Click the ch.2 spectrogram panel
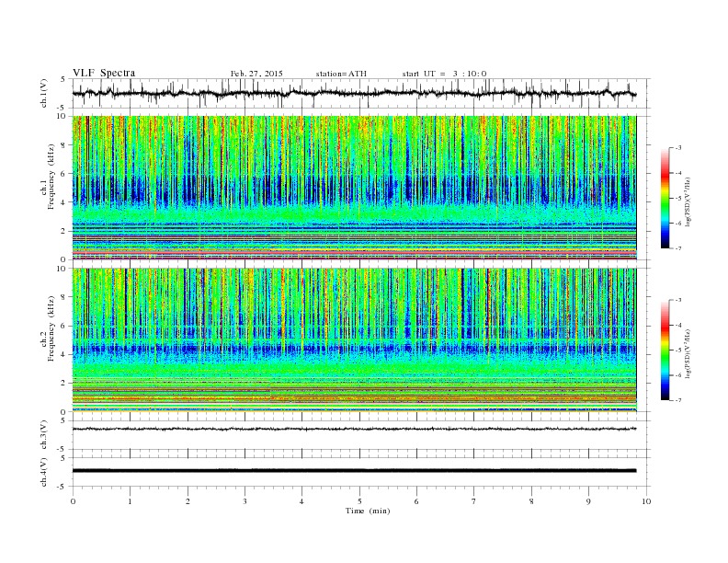The image size is (728, 563). tap(354, 340)
